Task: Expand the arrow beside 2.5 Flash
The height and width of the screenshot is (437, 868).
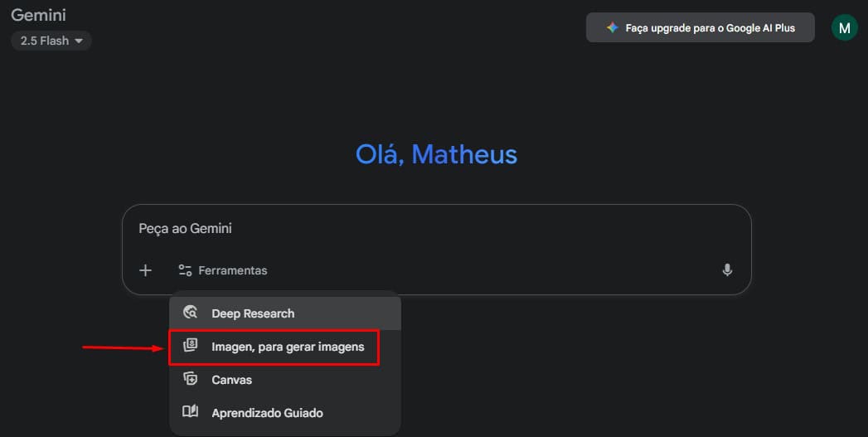Action: [79, 41]
